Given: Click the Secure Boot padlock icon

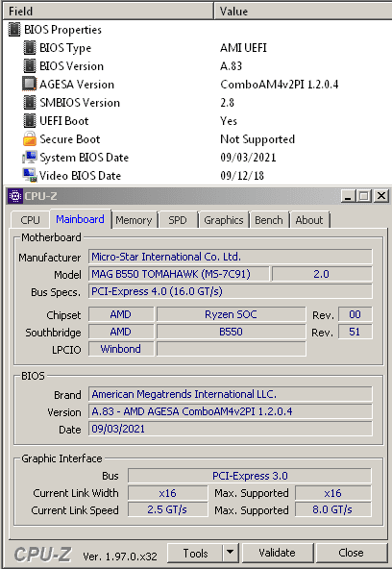Looking at the screenshot, I should coord(30,139).
